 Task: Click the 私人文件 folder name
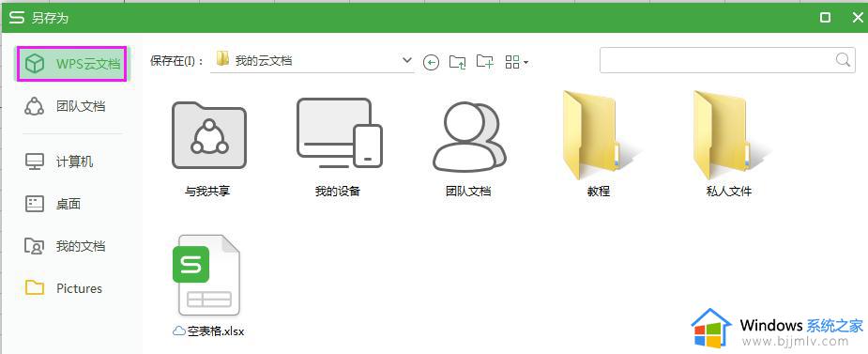pyautogui.click(x=729, y=192)
